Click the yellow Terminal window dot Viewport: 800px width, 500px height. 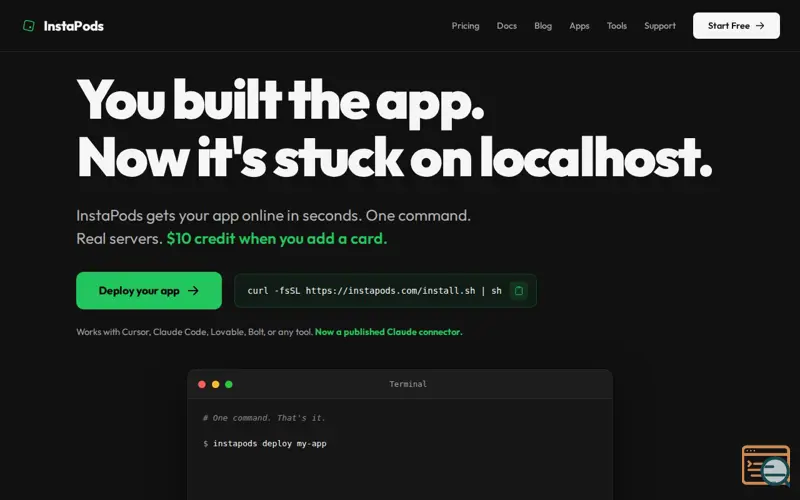[215, 384]
